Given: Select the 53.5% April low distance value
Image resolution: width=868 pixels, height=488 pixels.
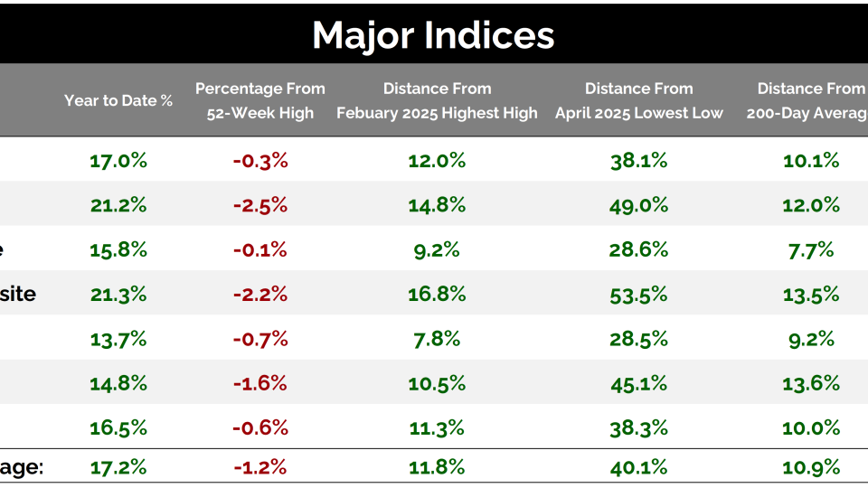Looking at the screenshot, I should (638, 294).
